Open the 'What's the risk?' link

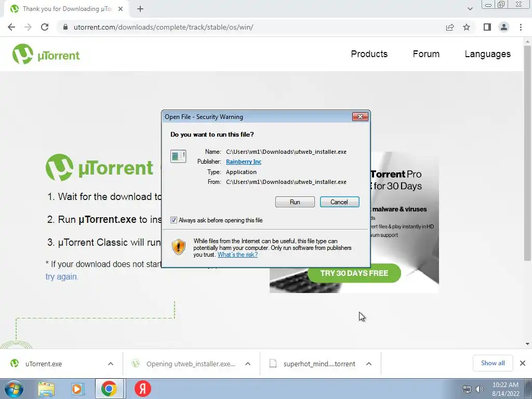[237, 255]
